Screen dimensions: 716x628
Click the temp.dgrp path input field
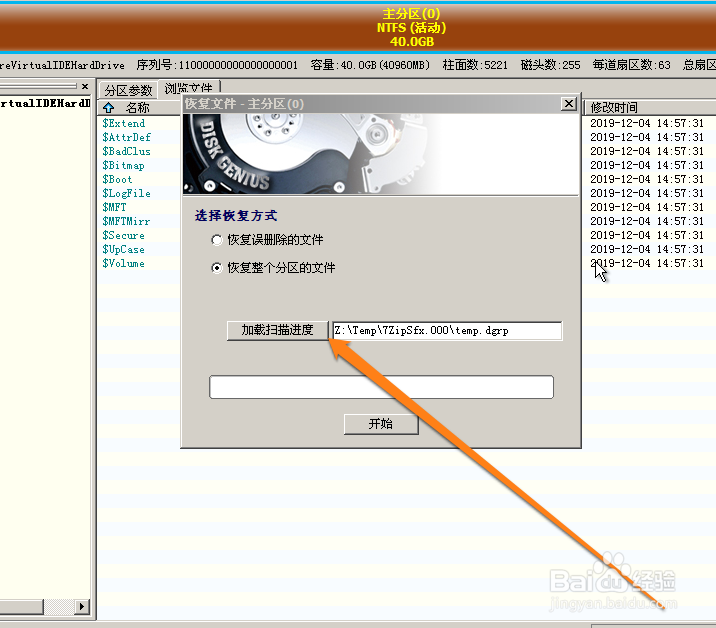[447, 331]
